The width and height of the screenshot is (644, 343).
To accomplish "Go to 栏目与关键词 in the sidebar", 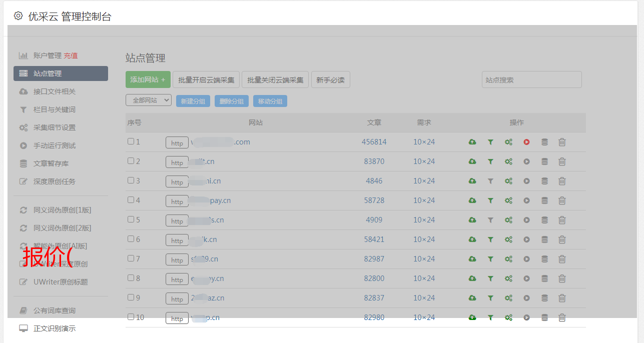I will tap(54, 109).
